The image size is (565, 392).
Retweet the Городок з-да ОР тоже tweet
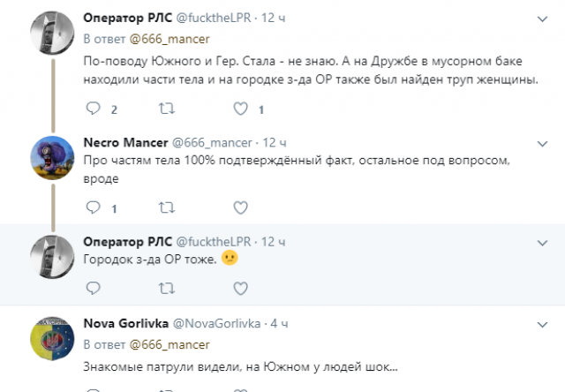pos(165,287)
